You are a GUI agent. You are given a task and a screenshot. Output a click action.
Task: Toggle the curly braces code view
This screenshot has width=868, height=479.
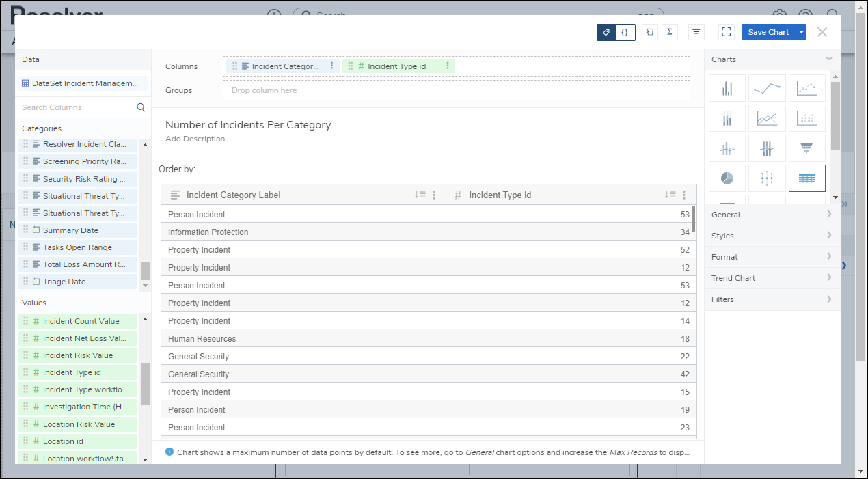(625, 32)
